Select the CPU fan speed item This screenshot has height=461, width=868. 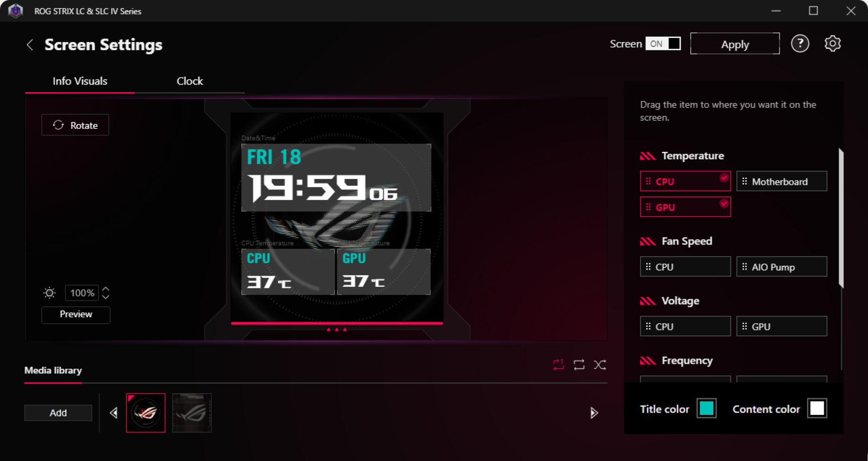tap(685, 267)
